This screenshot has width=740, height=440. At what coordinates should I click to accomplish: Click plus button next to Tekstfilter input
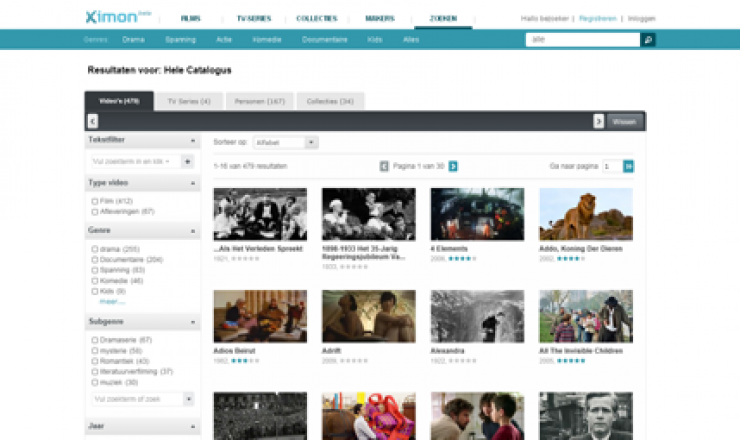point(187,161)
